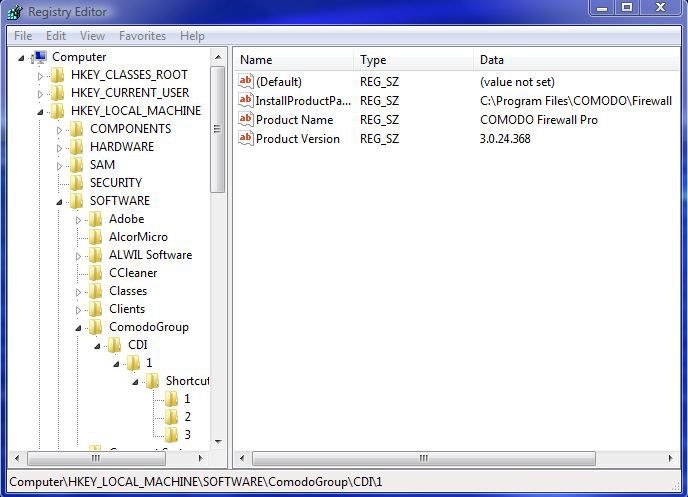Open the Favorites menu

(x=142, y=36)
